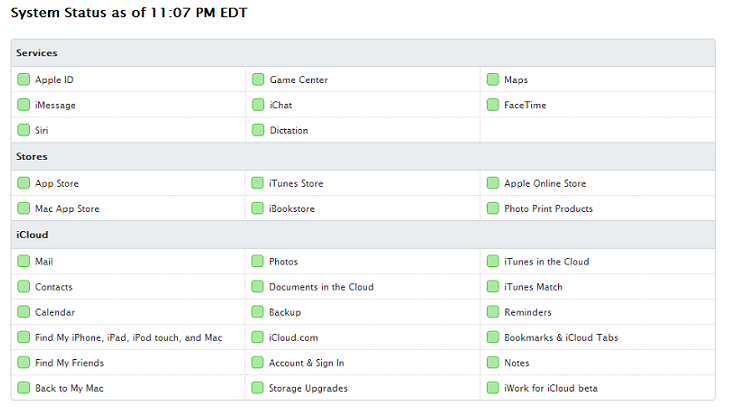Click the status icon for Storage Upgrades
731x414 pixels.
(x=257, y=388)
